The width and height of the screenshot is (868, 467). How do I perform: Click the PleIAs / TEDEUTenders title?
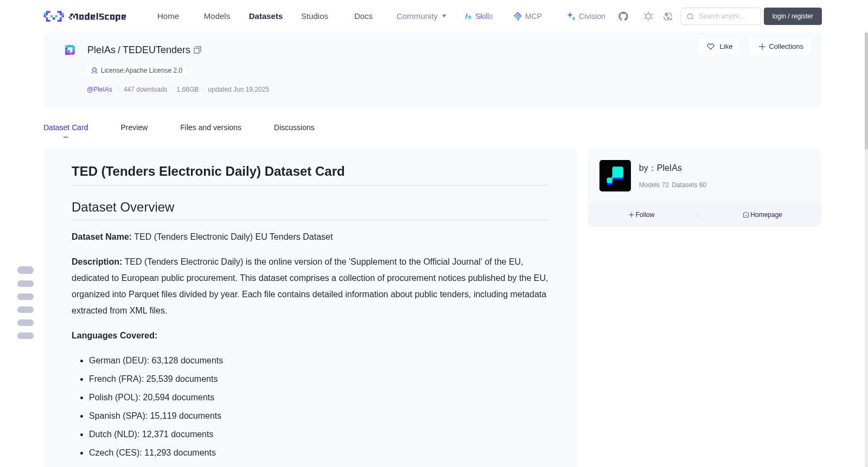coord(139,50)
